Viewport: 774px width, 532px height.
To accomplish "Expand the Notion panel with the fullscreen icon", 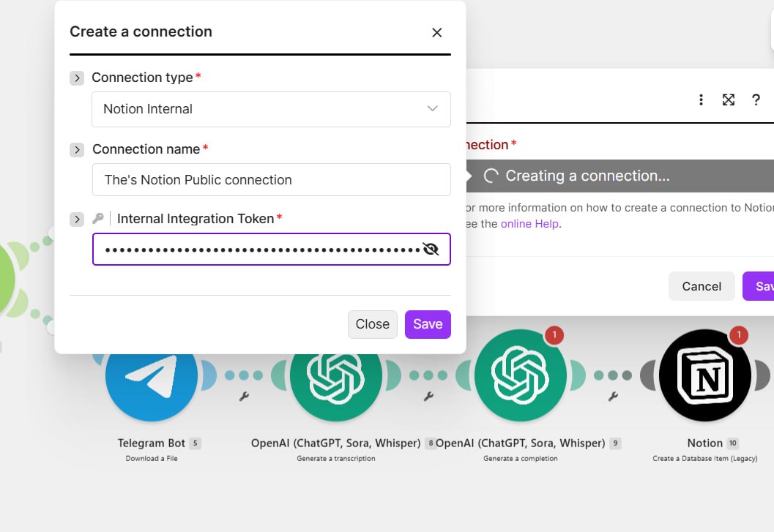I will [x=728, y=100].
